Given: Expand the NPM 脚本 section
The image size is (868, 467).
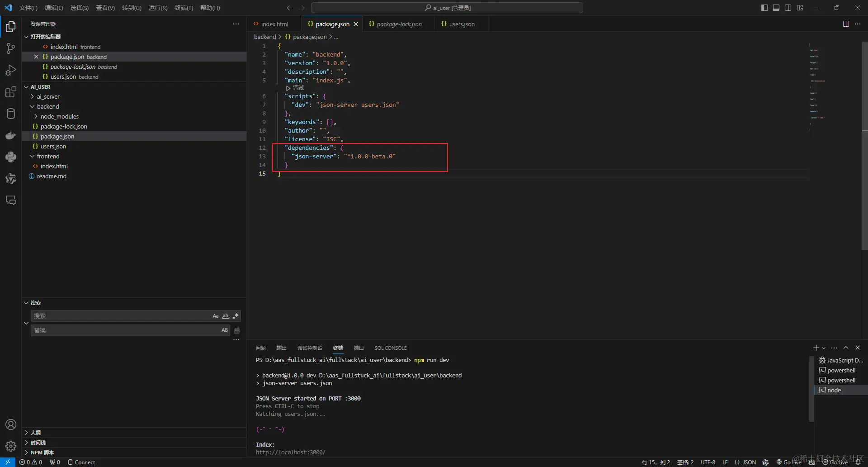Looking at the screenshot, I should pos(42,453).
